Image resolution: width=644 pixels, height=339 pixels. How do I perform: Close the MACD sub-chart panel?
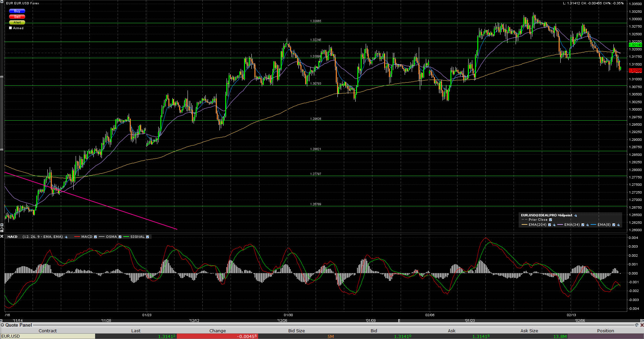point(2,237)
